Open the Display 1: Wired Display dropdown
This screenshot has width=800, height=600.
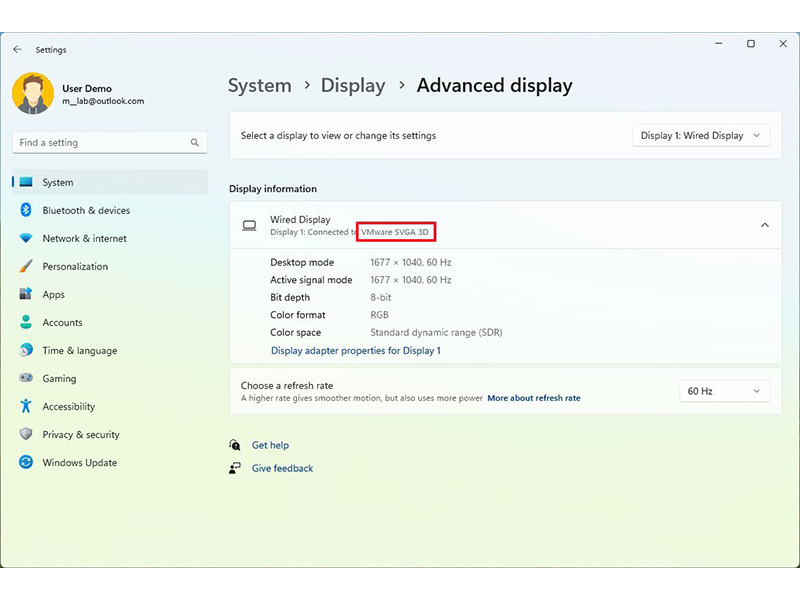point(701,136)
